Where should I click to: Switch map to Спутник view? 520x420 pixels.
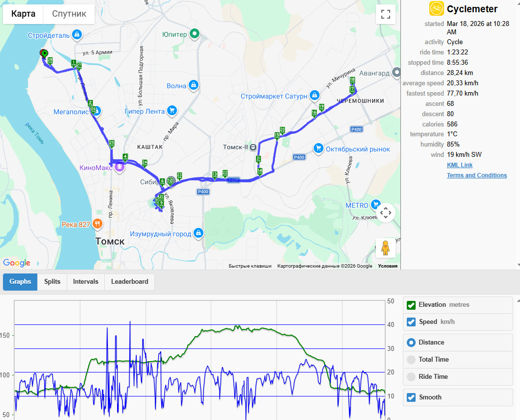(69, 14)
